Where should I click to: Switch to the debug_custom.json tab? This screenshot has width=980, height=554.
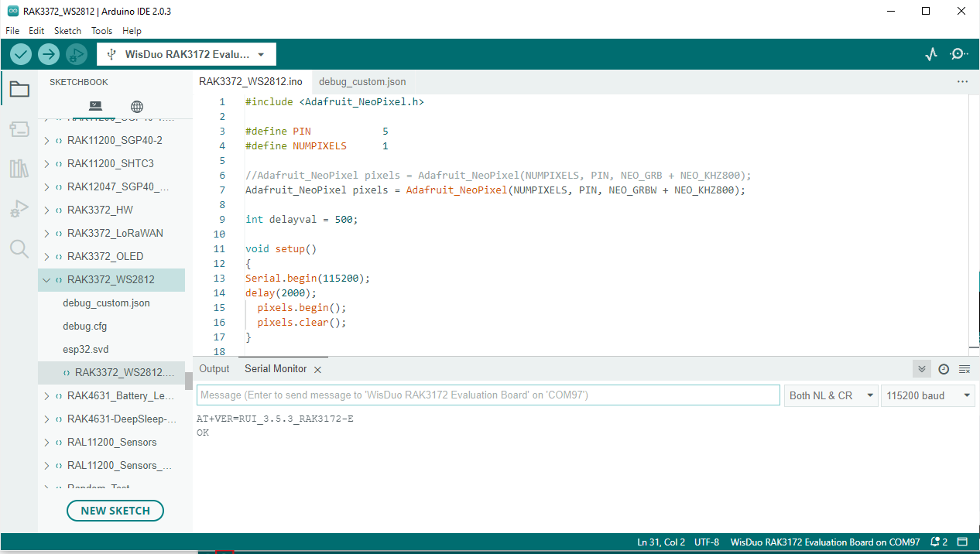[x=362, y=81]
